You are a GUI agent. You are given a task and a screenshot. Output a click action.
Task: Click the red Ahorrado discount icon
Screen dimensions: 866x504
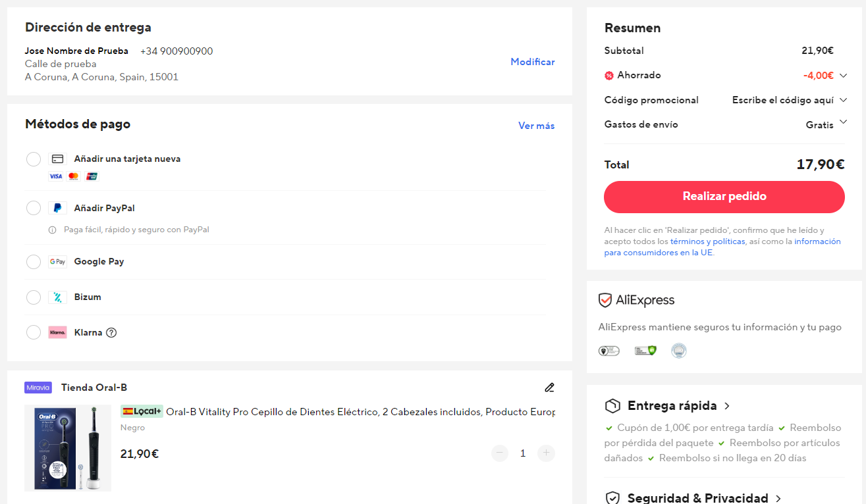click(x=609, y=76)
